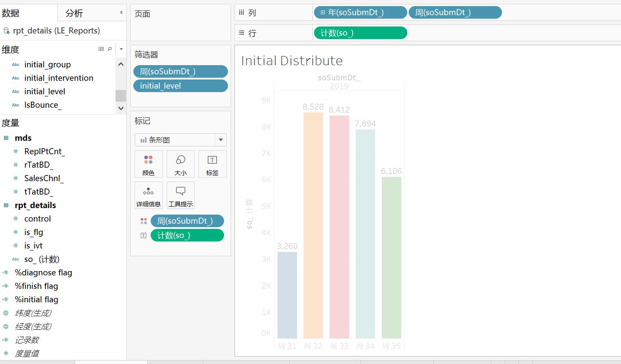Click the search magnifier icon in dimensions header
This screenshot has width=621, height=364.
[110, 49]
